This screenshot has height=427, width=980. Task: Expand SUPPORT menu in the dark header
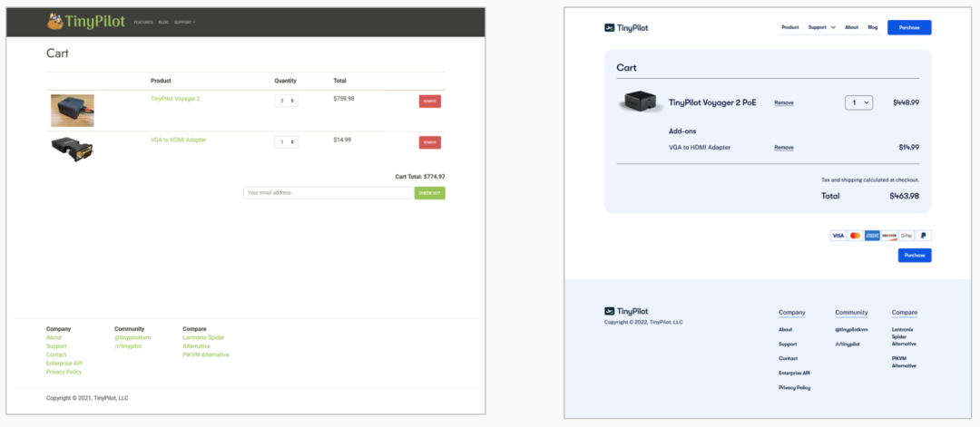click(x=184, y=22)
